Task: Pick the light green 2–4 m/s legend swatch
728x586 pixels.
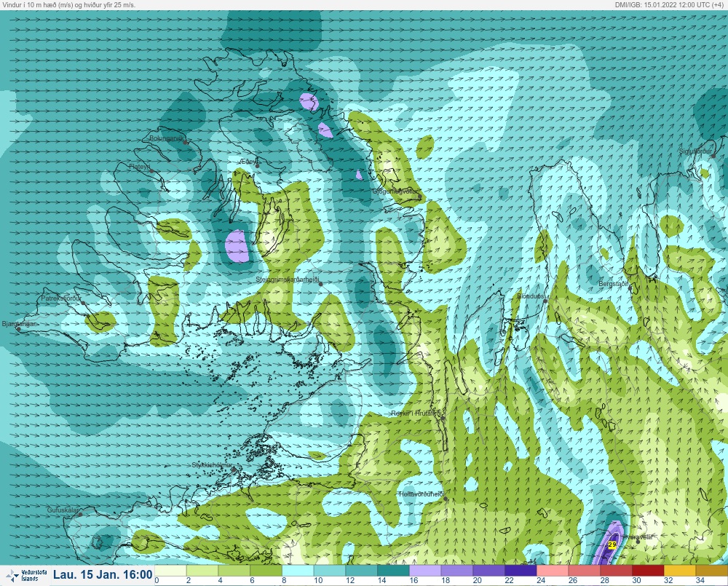Action: click(202, 570)
